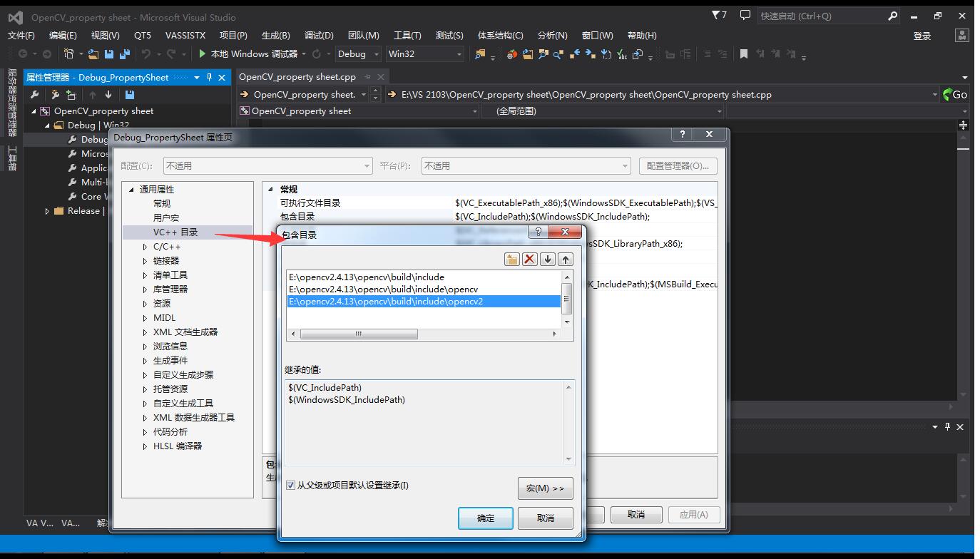Open the Debug configuration dropdown
The image size is (980, 559).
pos(359,53)
